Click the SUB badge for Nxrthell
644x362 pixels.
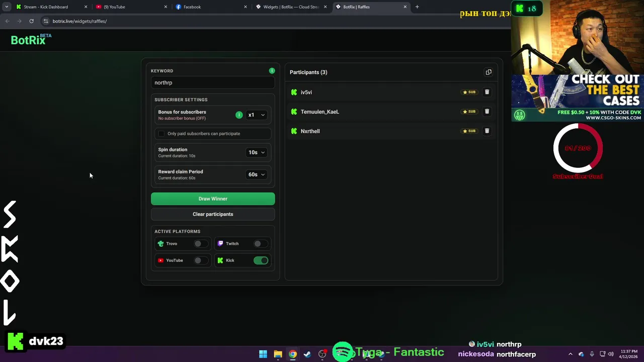click(x=469, y=131)
